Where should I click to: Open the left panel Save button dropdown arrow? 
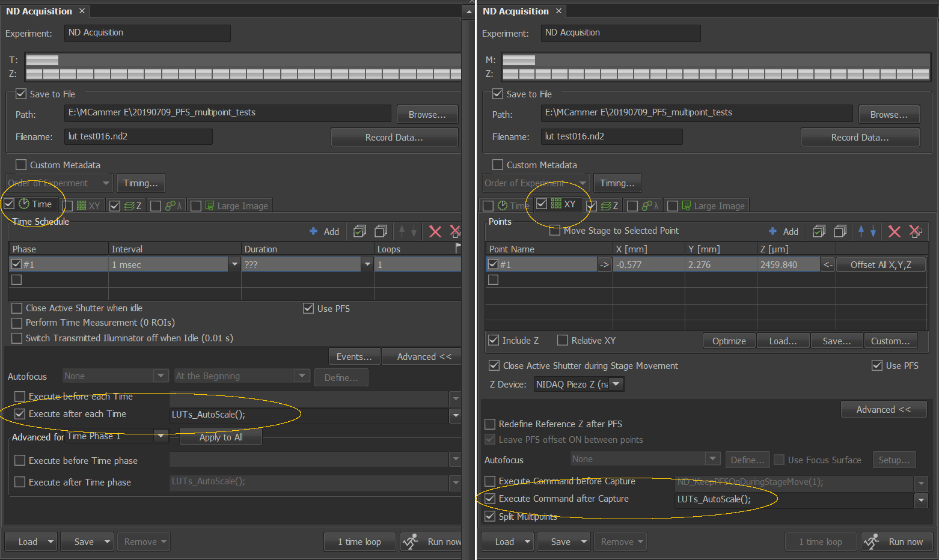(x=108, y=542)
